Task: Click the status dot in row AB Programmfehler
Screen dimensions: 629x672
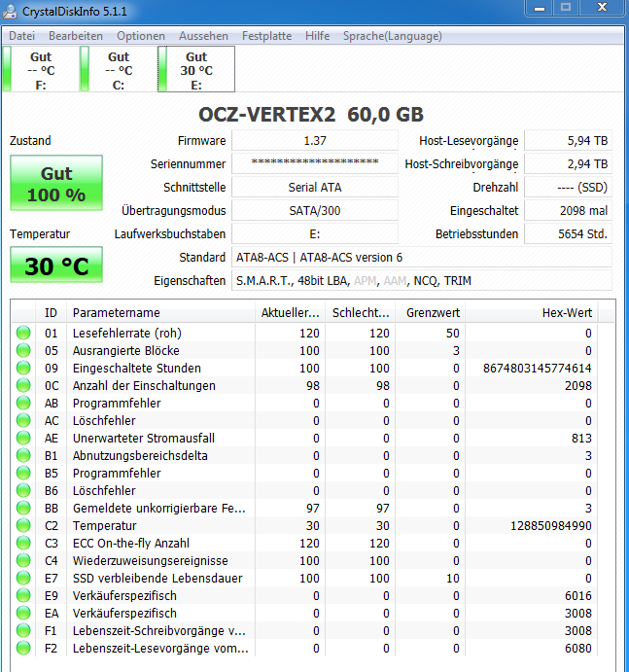Action: click(23, 404)
